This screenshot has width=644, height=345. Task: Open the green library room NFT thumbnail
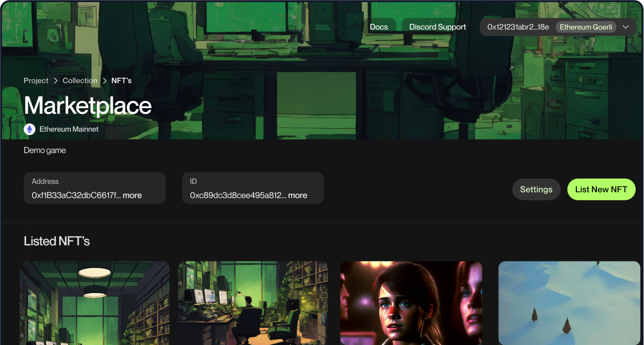coord(94,303)
